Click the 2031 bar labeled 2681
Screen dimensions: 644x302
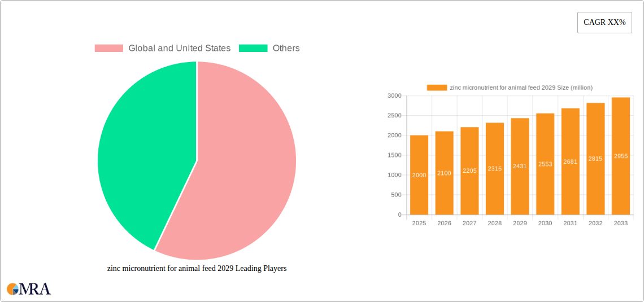570,161
